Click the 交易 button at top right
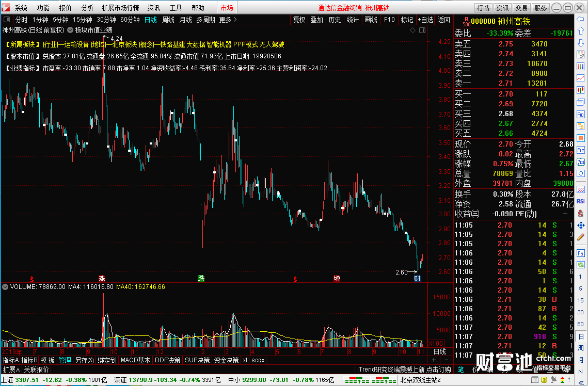 [x=521, y=8]
